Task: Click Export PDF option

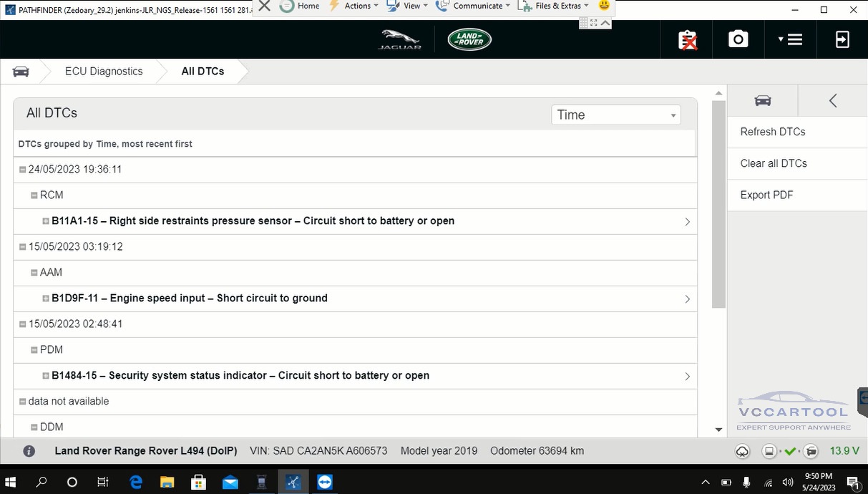Action: click(x=766, y=195)
